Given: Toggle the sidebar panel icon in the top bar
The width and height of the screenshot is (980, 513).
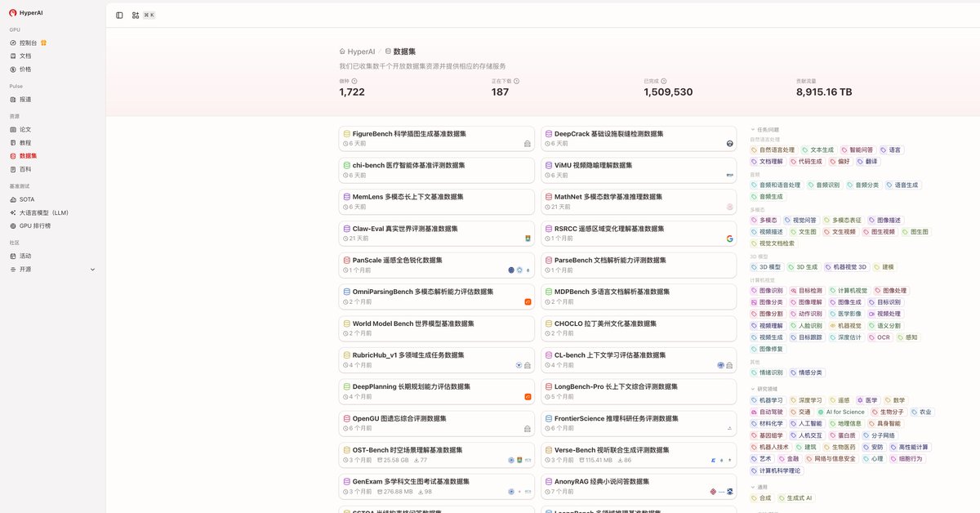Looking at the screenshot, I should pos(119,15).
